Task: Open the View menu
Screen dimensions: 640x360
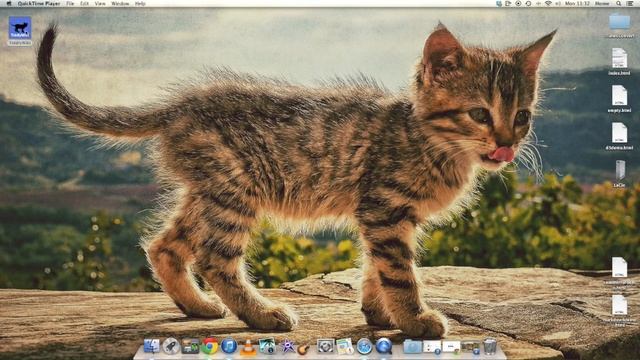Action: tap(100, 3)
